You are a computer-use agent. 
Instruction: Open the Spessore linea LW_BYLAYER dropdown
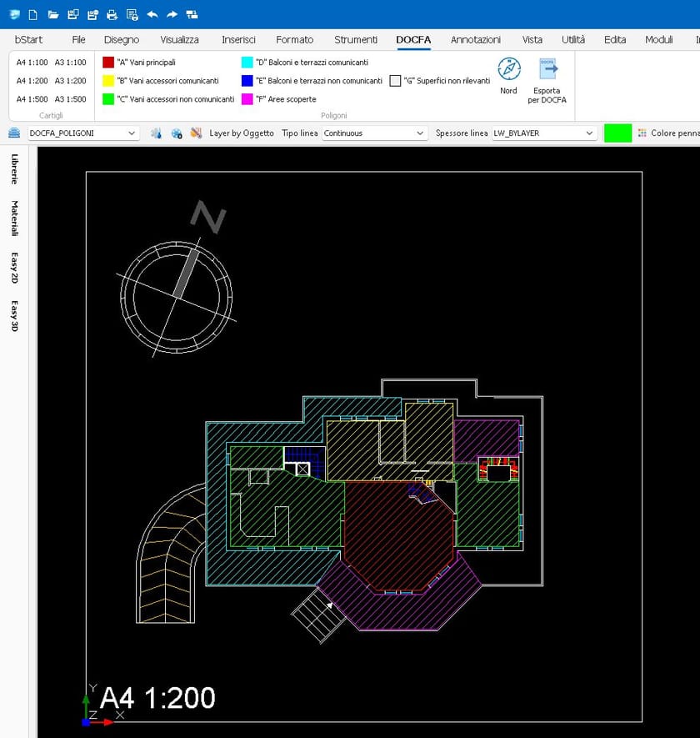(x=590, y=132)
